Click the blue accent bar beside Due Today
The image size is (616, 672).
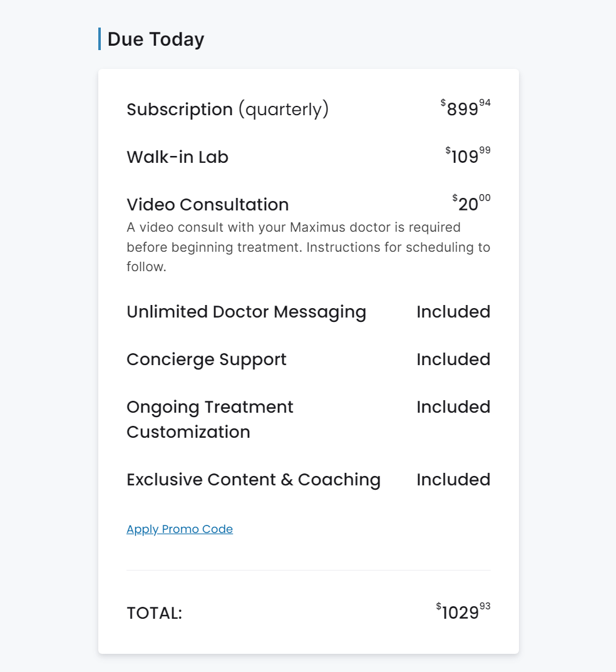pos(100,39)
